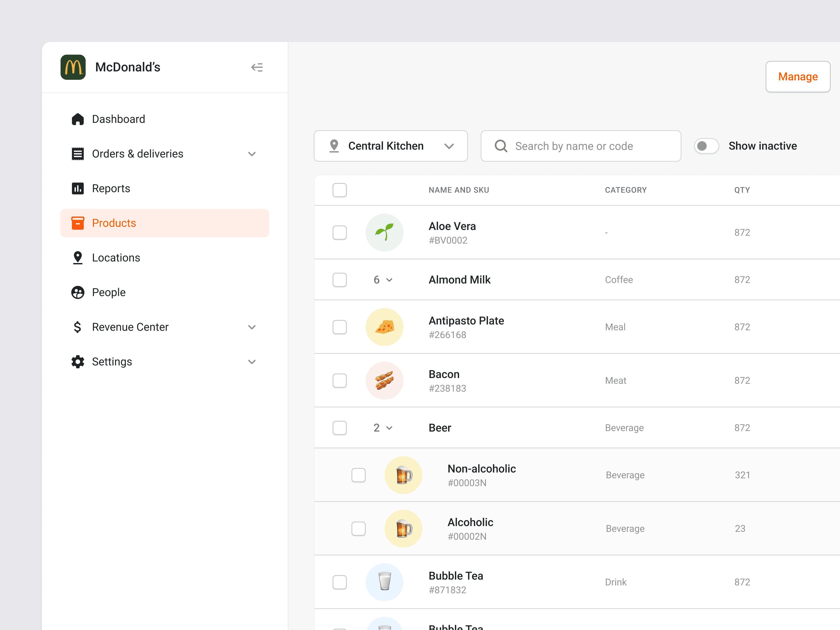The image size is (840, 630).
Task: Focus the Search by name or code field
Action: [581, 146]
